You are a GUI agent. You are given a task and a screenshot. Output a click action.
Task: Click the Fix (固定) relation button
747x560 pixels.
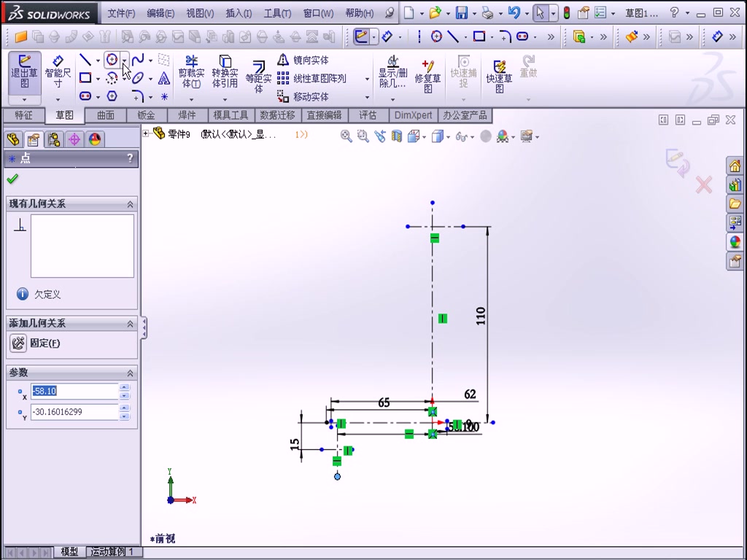(36, 343)
